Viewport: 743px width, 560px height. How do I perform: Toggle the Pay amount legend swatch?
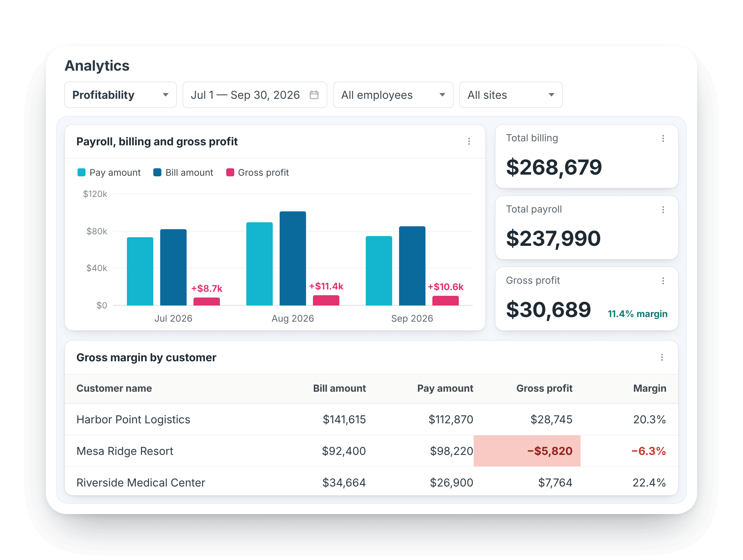82,172
